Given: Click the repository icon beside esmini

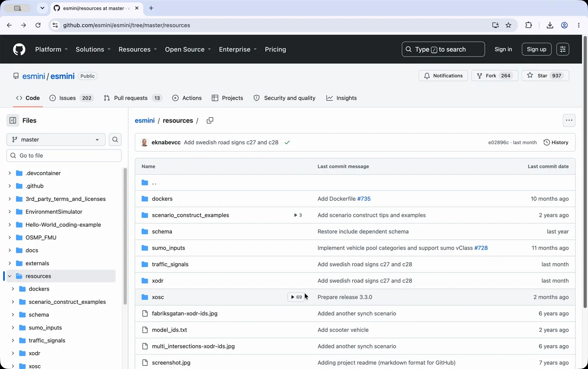Looking at the screenshot, I should 16,76.
